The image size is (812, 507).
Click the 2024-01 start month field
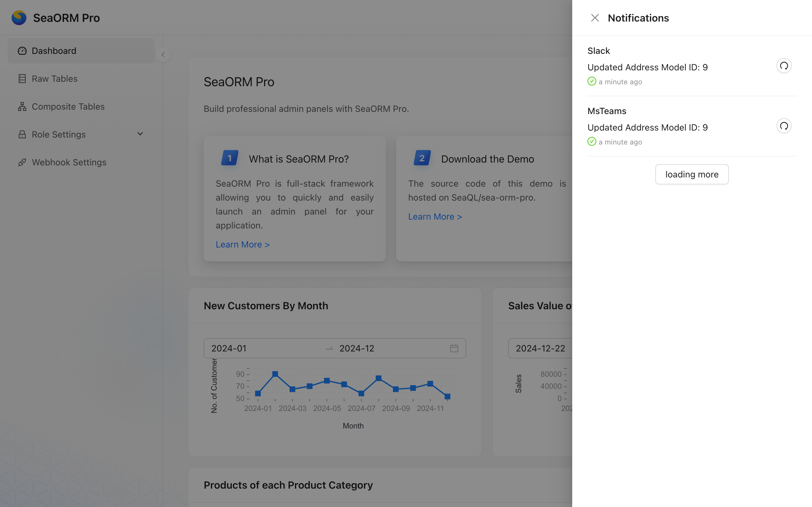(x=229, y=348)
